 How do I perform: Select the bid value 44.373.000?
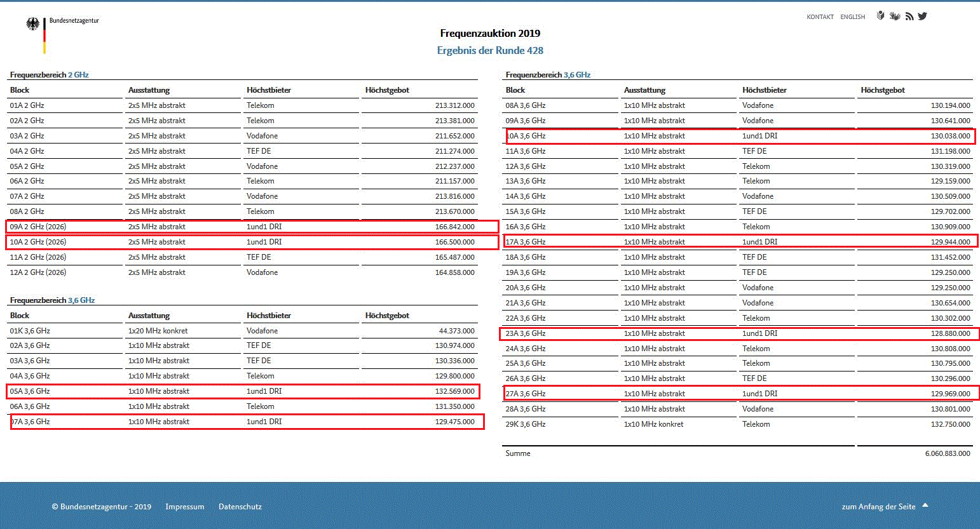457,331
